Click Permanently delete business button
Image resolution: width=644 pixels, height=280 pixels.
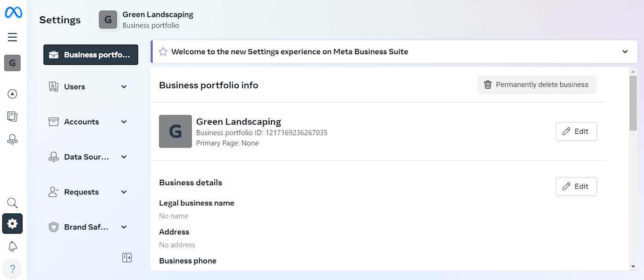point(537,85)
